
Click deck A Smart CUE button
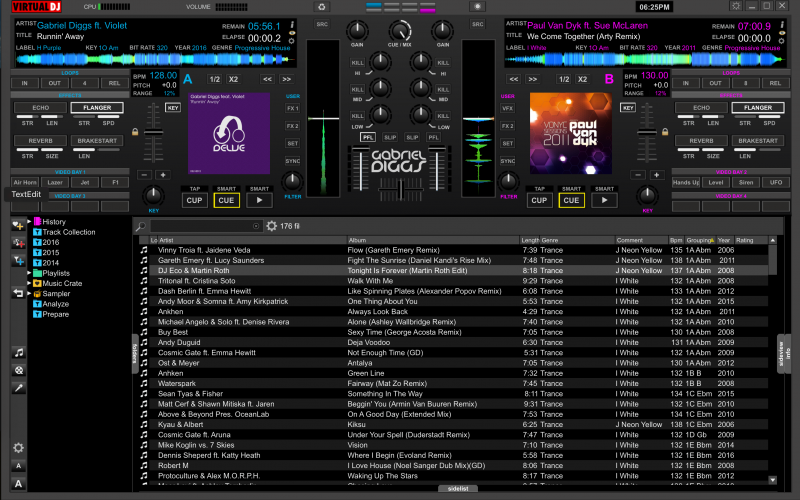pyautogui.click(x=227, y=201)
